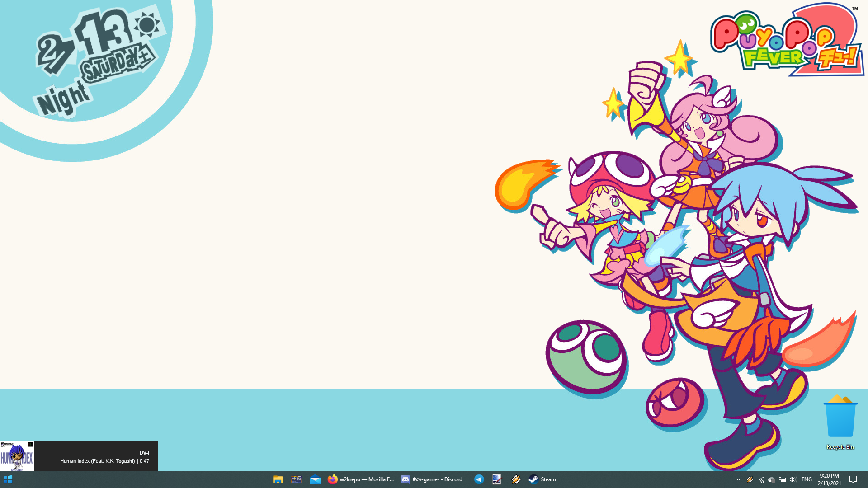Open File Explorer from the taskbar
868x488 pixels.
pyautogui.click(x=278, y=479)
